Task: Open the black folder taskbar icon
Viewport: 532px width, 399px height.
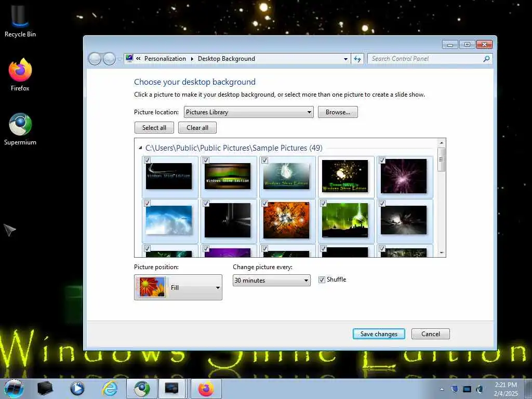Action: pyautogui.click(x=45, y=389)
